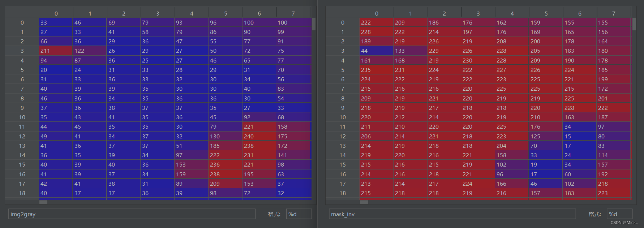The image size is (644, 228).
Task: Select column header 0 in img2gray table
Action: [x=56, y=13]
